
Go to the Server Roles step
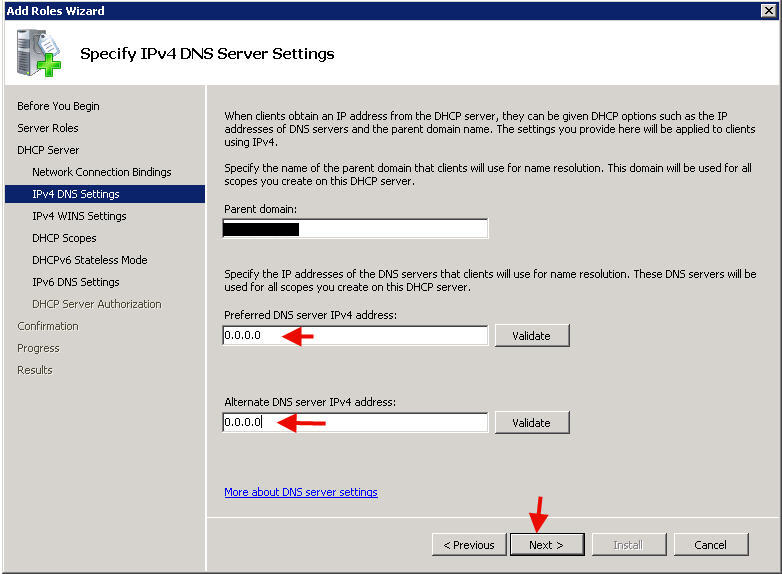pos(48,128)
